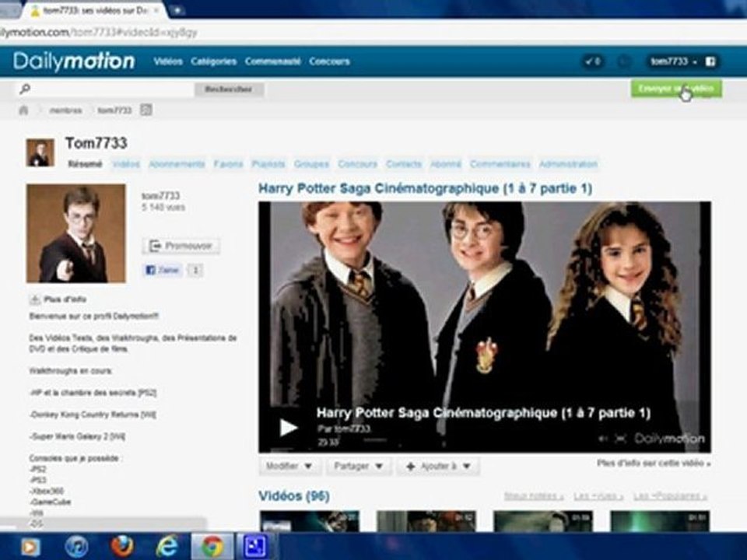
Task: Select the Résumé profile tab
Action: pyautogui.click(x=85, y=164)
